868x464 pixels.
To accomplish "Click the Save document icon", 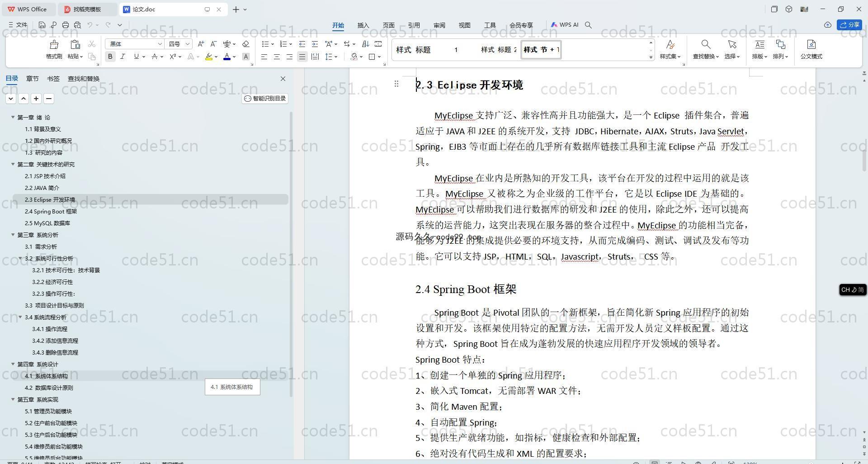I will tap(42, 25).
